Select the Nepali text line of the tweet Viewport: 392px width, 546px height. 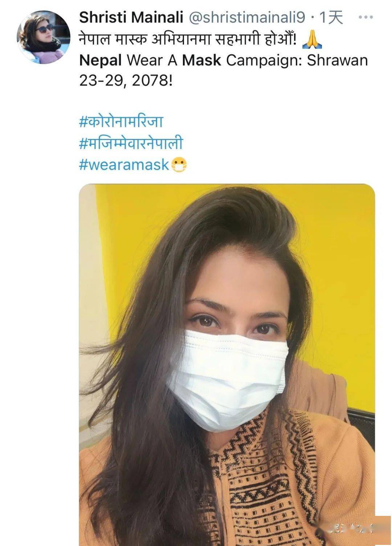pyautogui.click(x=188, y=39)
